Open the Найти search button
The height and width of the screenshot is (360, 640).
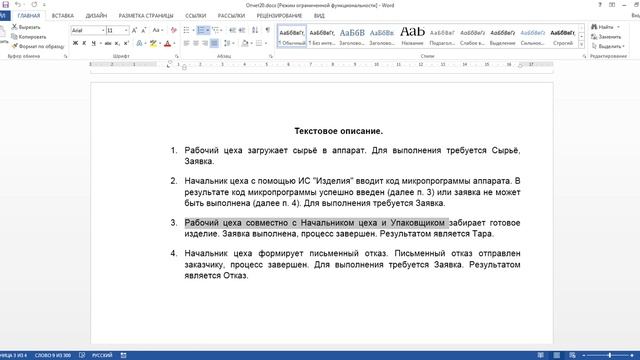click(x=603, y=27)
